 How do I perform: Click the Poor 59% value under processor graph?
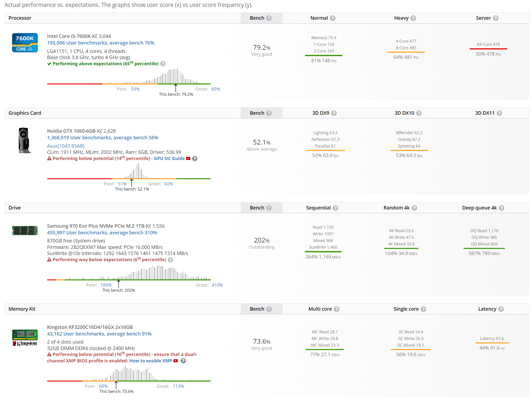(135, 89)
